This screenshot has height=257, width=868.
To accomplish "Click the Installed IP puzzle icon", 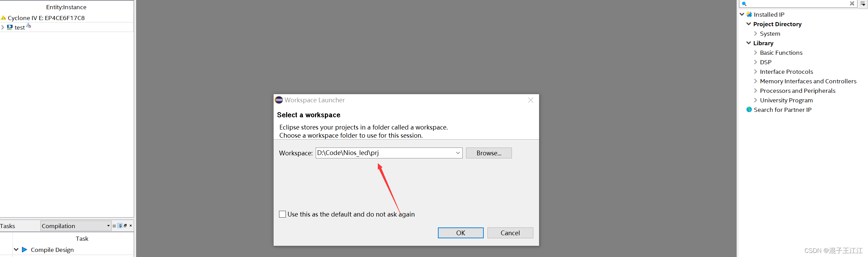I will pos(749,14).
